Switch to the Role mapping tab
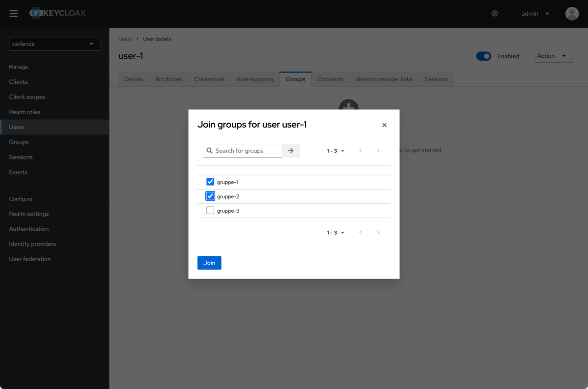This screenshot has width=588, height=389. click(255, 78)
